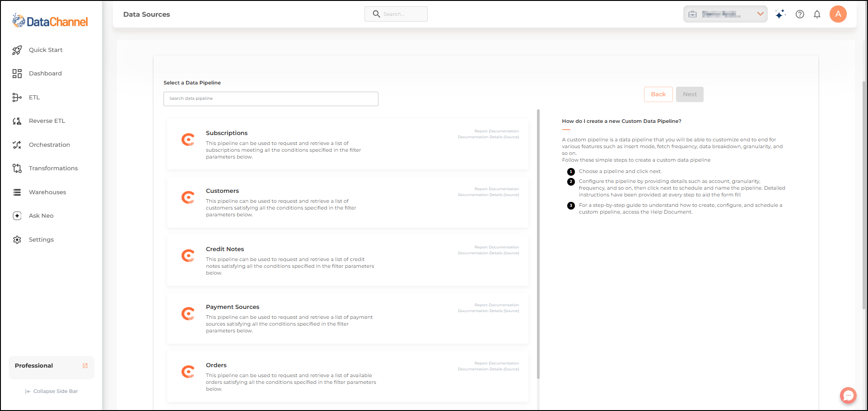The image size is (868, 411).
Task: Click the Ask Neo sparkle icon
Action: 17,216
